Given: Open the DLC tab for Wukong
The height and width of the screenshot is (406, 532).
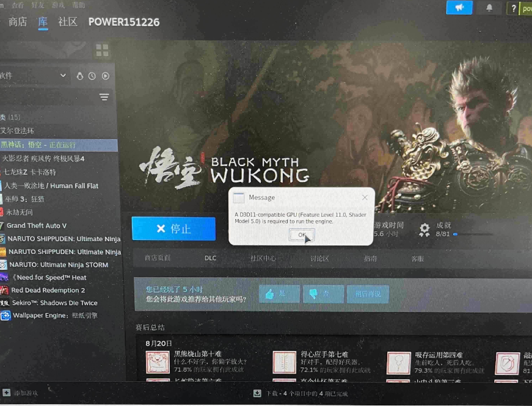Looking at the screenshot, I should click(210, 258).
